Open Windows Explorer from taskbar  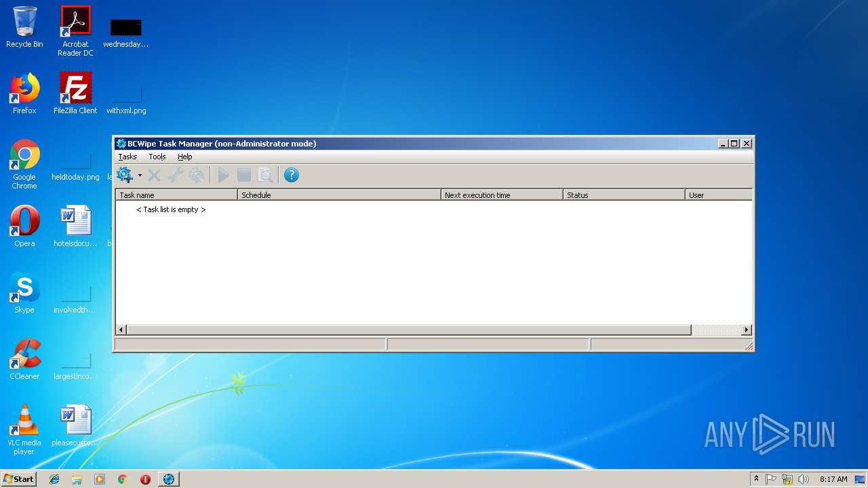[77, 479]
